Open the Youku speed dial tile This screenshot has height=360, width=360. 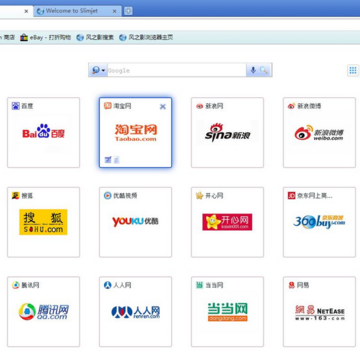coord(136,222)
